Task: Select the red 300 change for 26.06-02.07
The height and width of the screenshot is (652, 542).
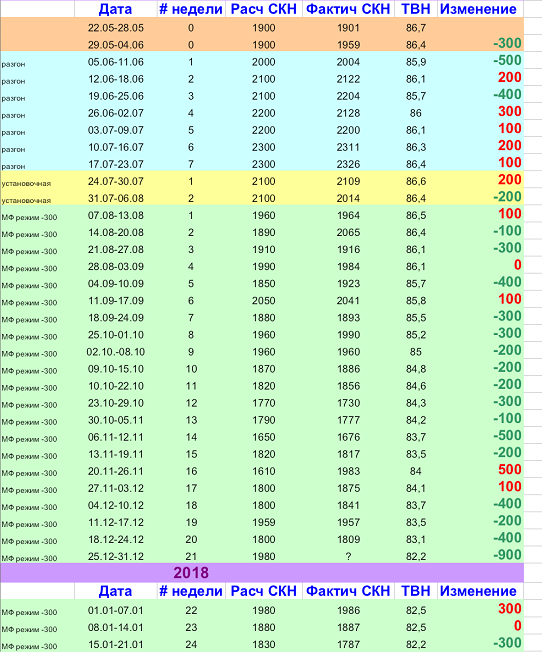Action: (x=510, y=111)
